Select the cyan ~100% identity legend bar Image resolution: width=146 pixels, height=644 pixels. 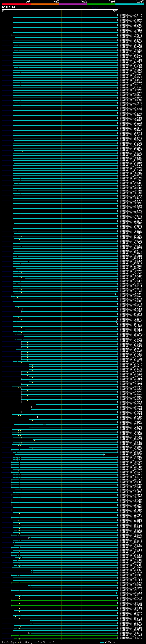[130, 4]
